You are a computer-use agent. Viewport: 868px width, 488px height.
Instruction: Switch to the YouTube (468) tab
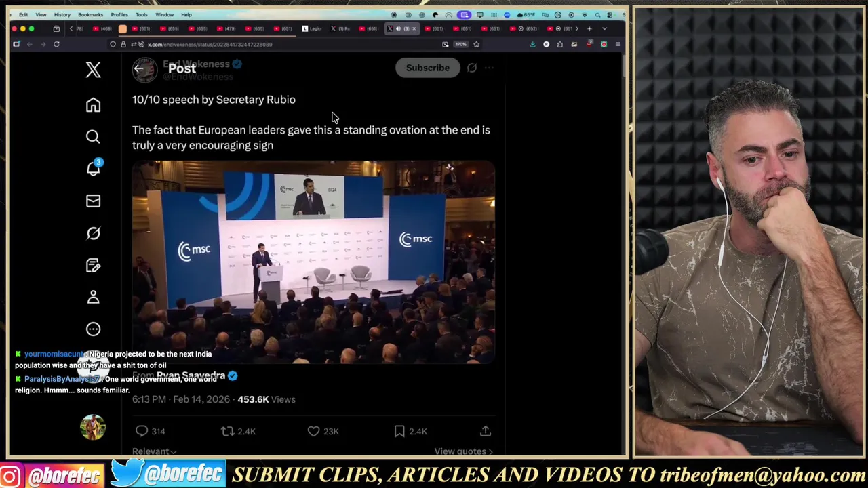pos(102,28)
